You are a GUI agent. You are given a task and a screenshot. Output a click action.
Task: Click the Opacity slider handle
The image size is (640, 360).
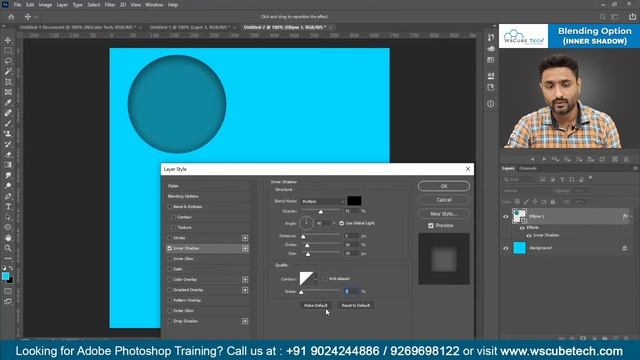point(321,212)
